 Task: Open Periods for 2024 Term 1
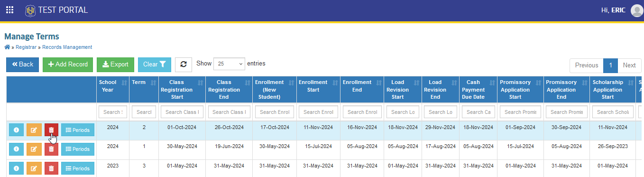[78, 149]
